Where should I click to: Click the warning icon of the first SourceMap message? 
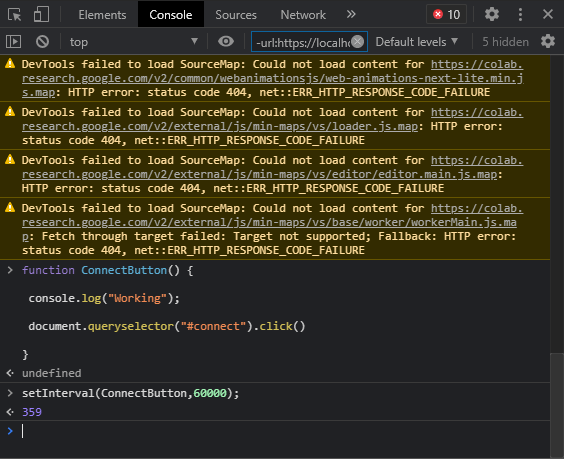[x=10, y=64]
